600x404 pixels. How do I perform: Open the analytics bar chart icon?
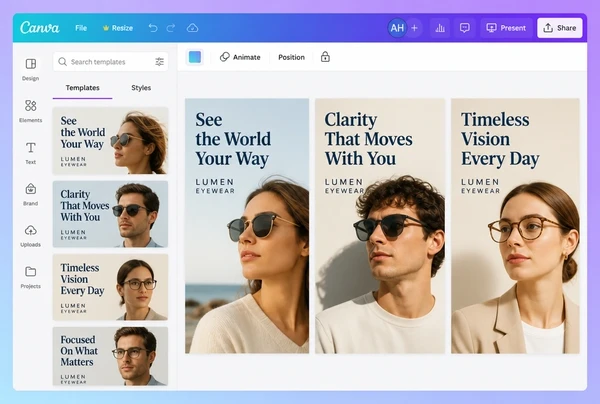tap(440, 28)
